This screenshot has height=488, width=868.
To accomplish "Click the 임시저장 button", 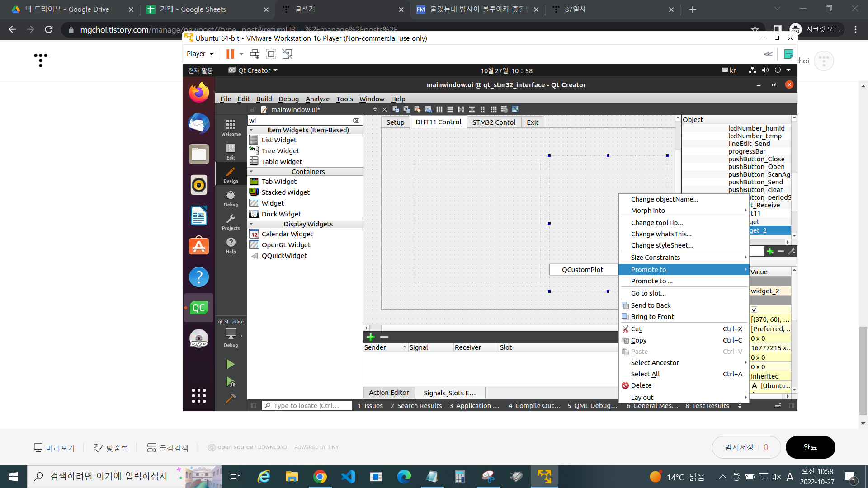I will [x=739, y=447].
